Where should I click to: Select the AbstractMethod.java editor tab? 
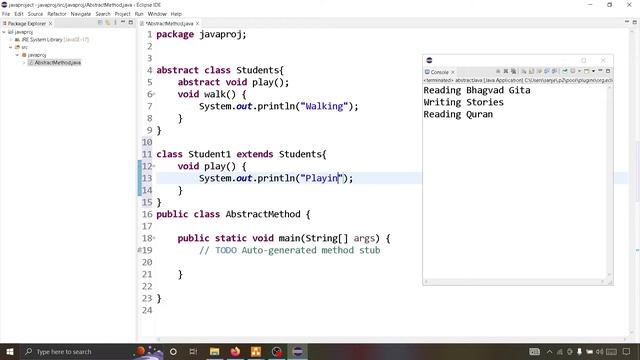pyautogui.click(x=169, y=24)
